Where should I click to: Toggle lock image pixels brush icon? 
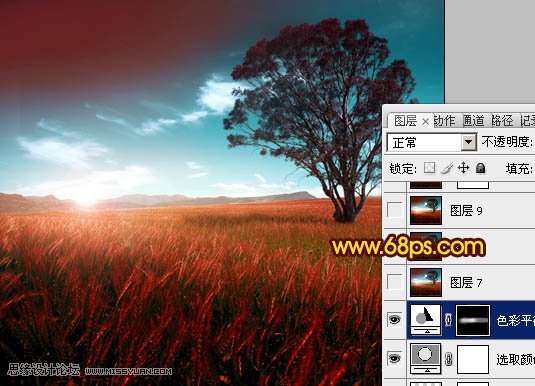pos(447,168)
